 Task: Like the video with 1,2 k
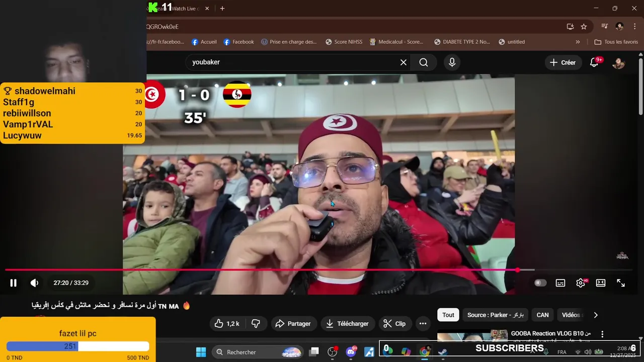coord(227,324)
